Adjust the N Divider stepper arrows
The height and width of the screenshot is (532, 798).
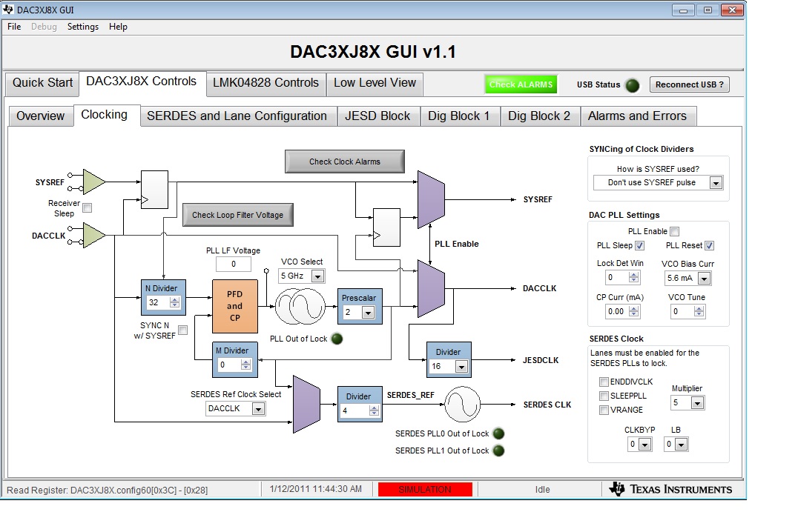[x=174, y=302]
